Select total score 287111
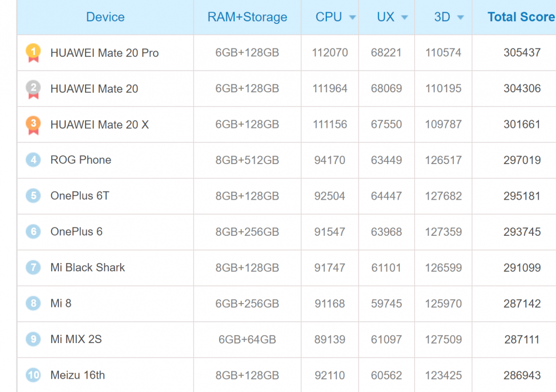 (x=522, y=340)
